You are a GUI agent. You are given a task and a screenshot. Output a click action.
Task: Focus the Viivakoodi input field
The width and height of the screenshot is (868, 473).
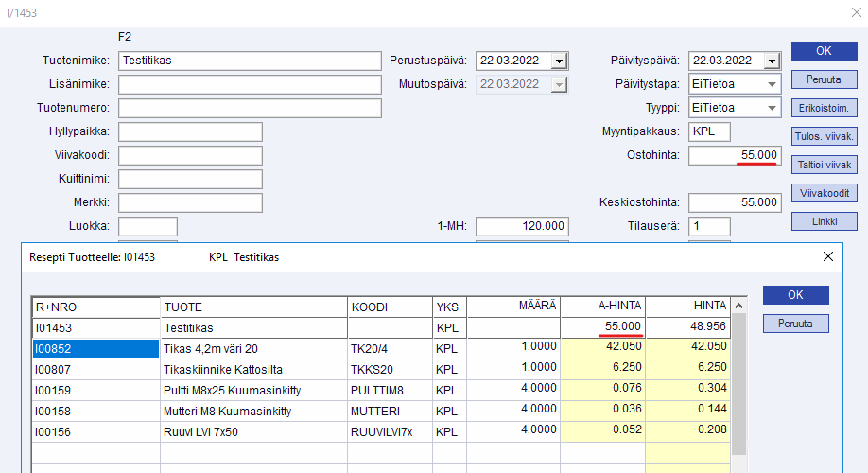[190, 155]
